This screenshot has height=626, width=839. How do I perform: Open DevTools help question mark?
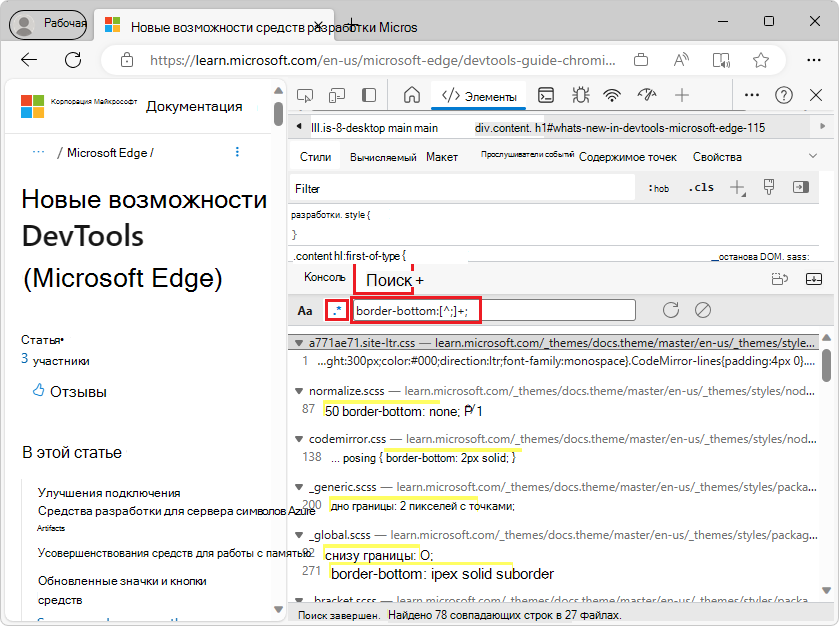click(x=784, y=96)
